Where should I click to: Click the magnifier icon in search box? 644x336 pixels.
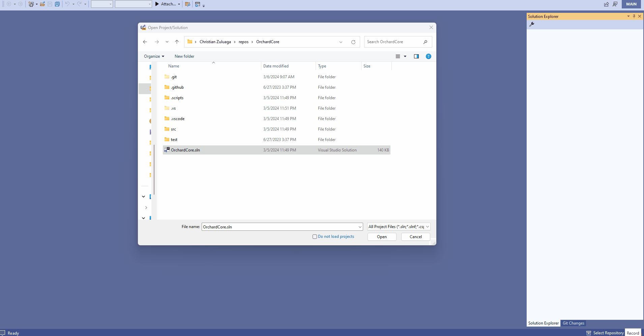(425, 42)
